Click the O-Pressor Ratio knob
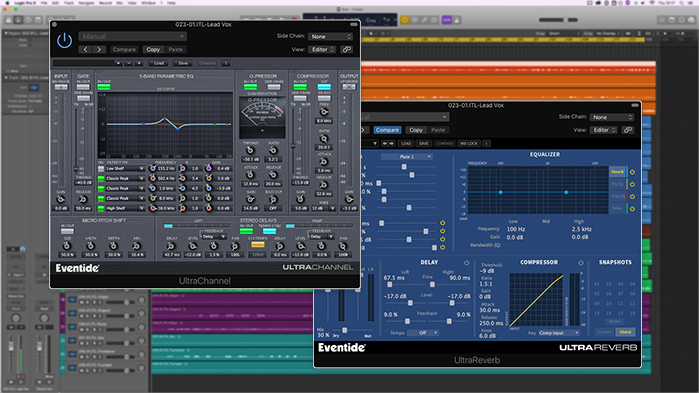The width and height of the screenshot is (699, 393). pyautogui.click(x=273, y=151)
